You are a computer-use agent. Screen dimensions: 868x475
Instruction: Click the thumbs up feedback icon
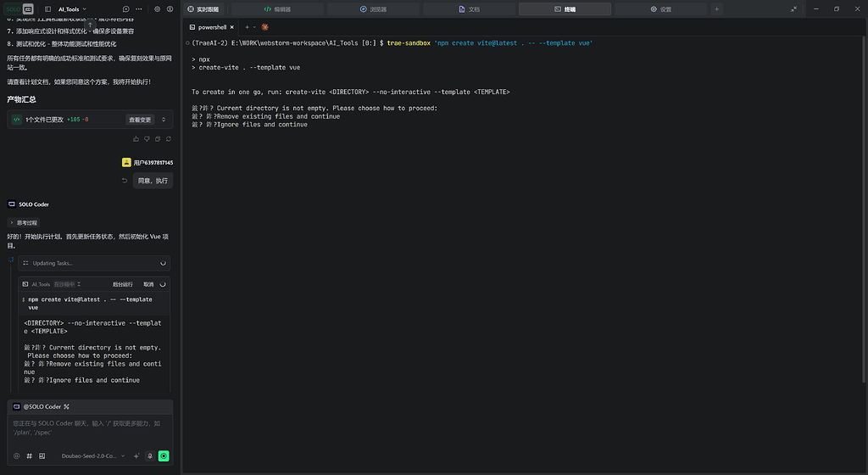coord(136,139)
